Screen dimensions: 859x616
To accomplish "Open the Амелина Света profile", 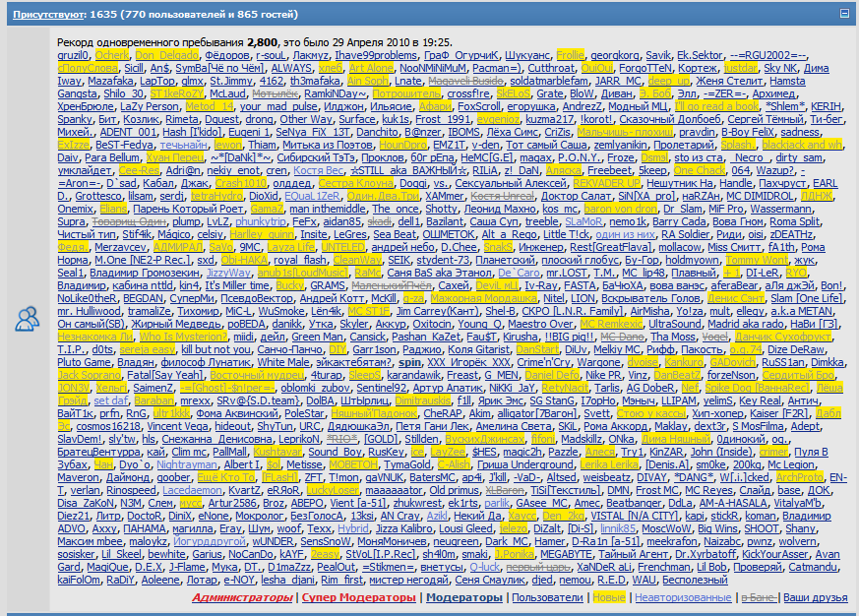I will pyautogui.click(x=514, y=426).
